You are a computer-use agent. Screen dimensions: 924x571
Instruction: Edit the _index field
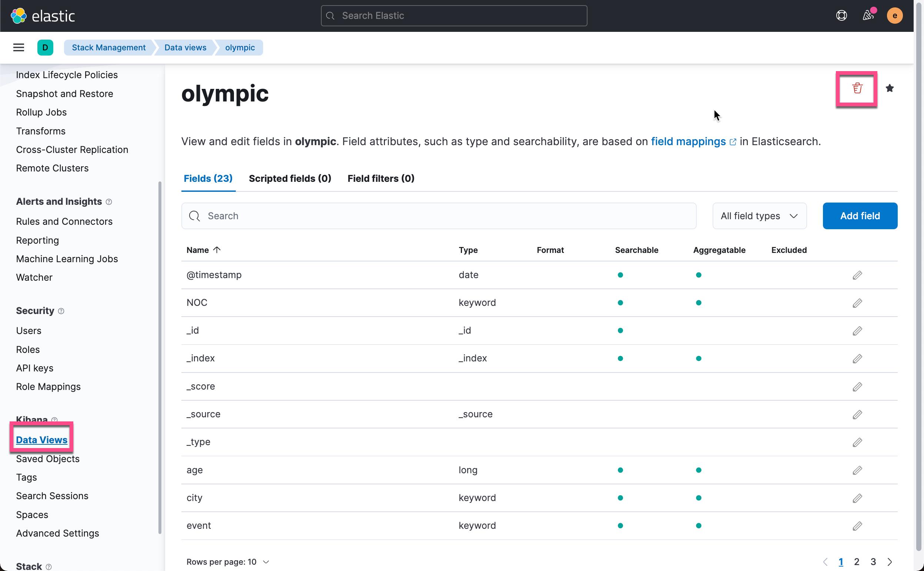[x=857, y=359]
